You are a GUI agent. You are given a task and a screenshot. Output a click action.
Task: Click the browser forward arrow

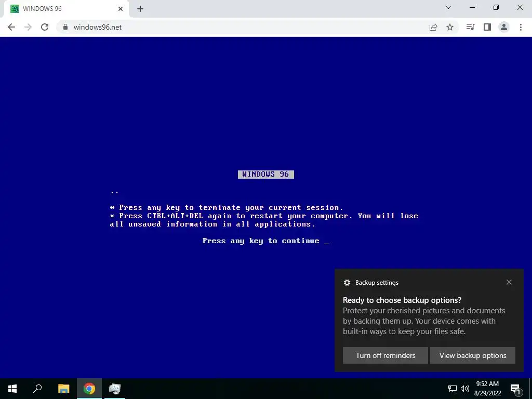28,27
